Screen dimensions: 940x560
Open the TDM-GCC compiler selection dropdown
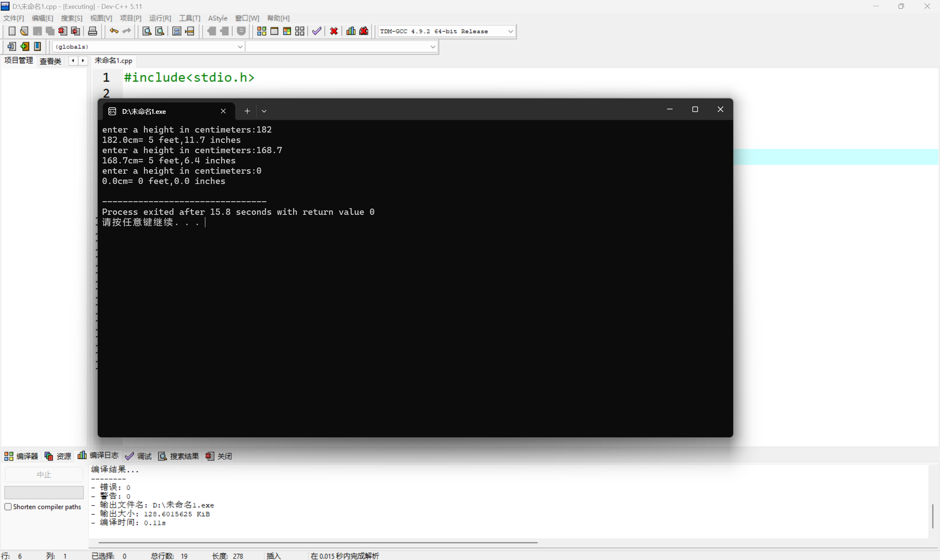click(x=510, y=32)
